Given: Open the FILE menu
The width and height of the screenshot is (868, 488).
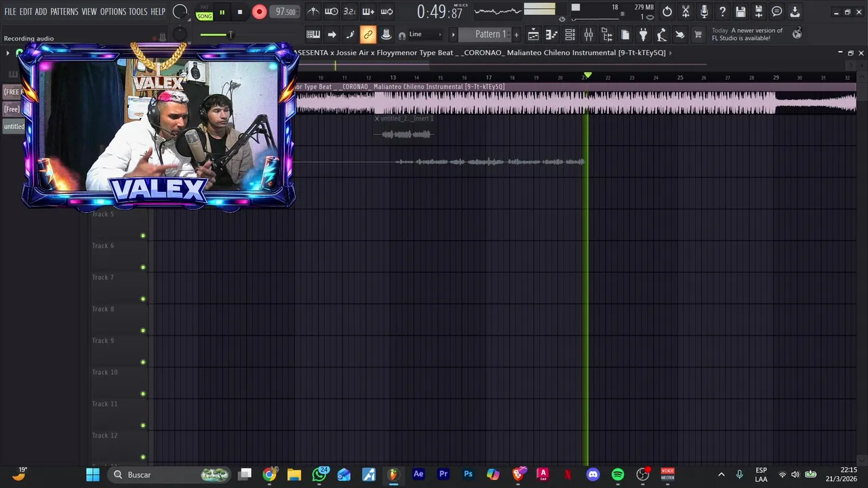Looking at the screenshot, I should tap(10, 12).
